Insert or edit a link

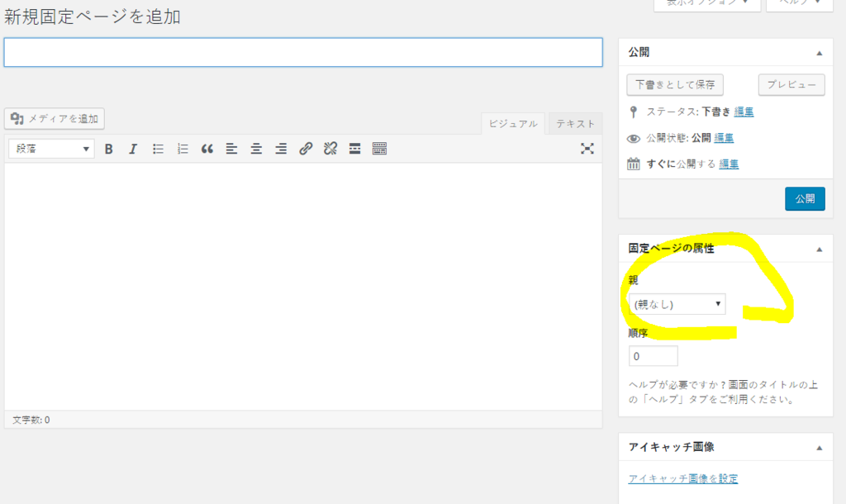(x=306, y=149)
